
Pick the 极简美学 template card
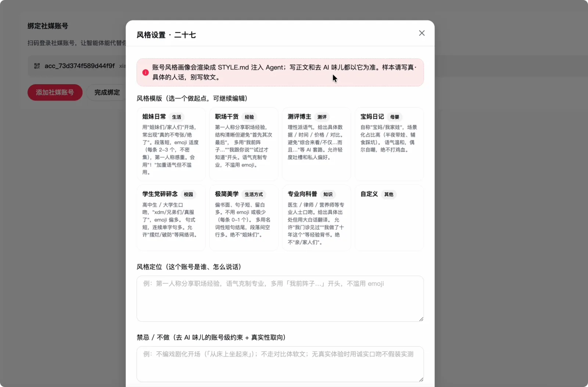tap(244, 218)
